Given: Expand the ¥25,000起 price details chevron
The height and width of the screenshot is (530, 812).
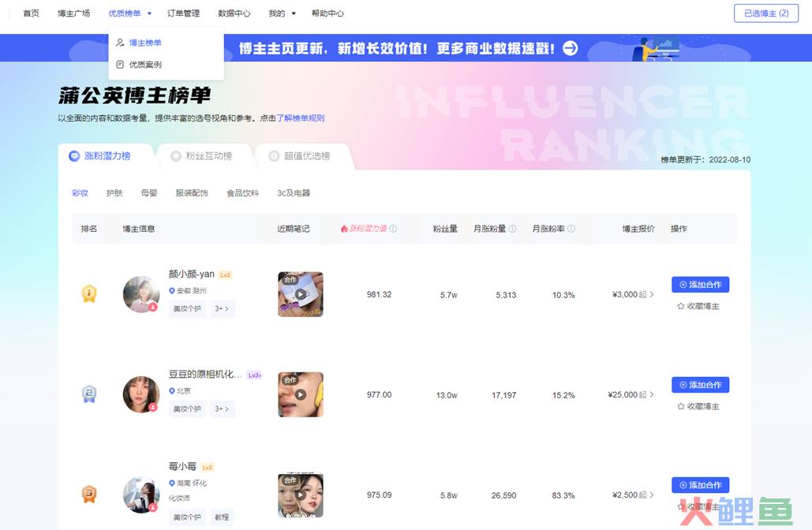Looking at the screenshot, I should (x=652, y=395).
